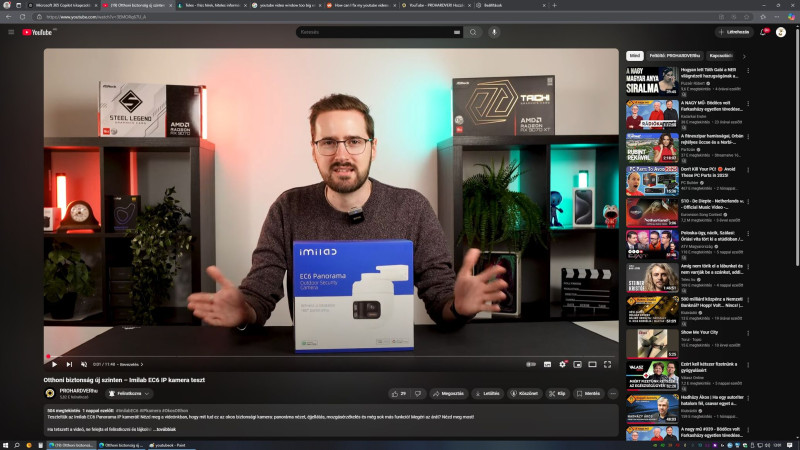Start voice search with microphone icon
The image size is (800, 450).
(x=494, y=32)
